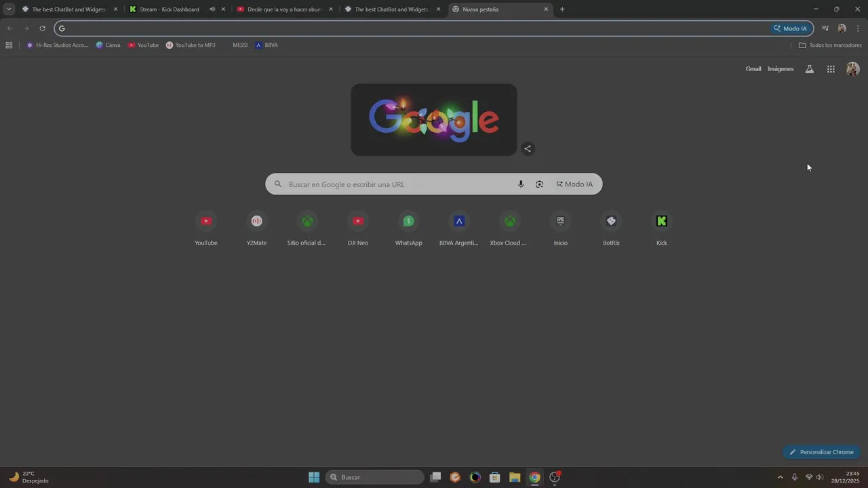This screenshot has width=868, height=488.
Task: Open the weather widget showing 22°C
Action: pos(28,477)
